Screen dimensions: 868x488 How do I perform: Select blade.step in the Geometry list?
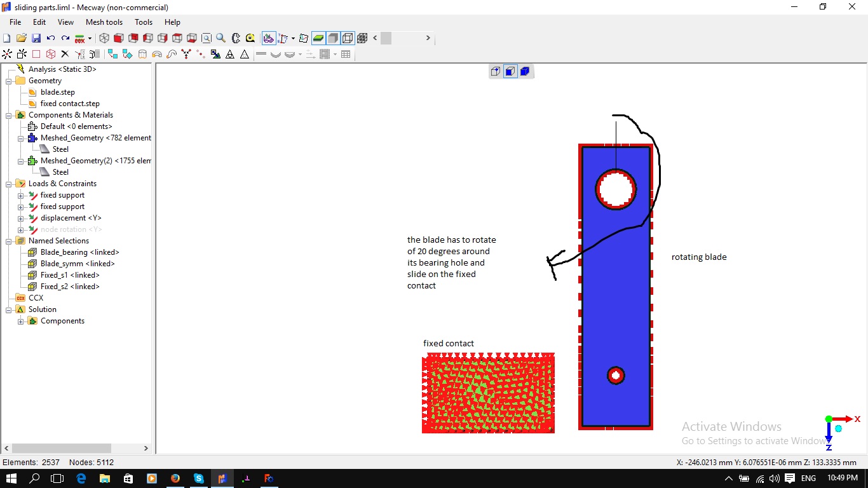[x=58, y=92]
